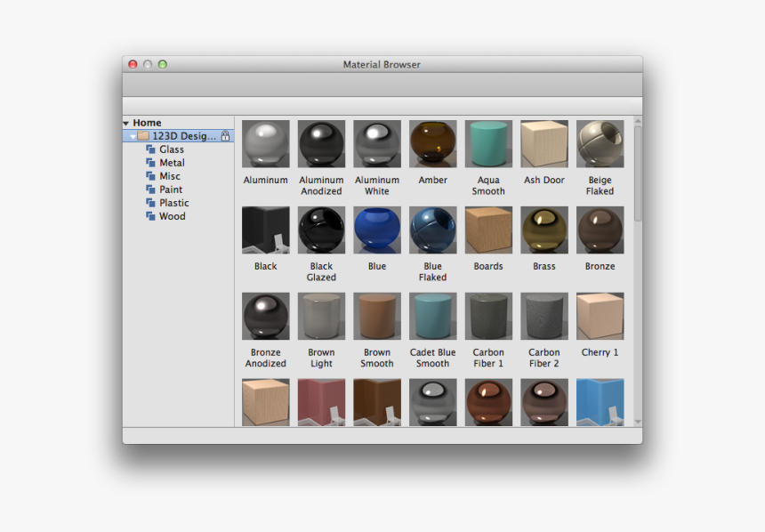Click the padlock icon on 123D Design library
765x532 pixels.
[227, 135]
